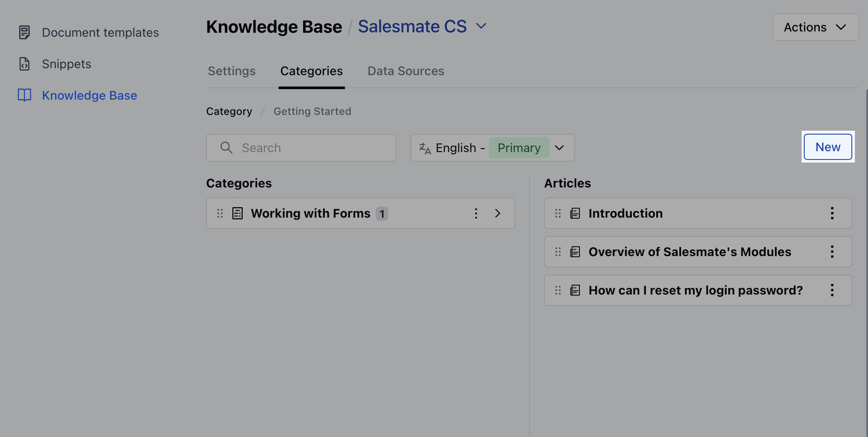Click the Knowledge Base page heading
The width and height of the screenshot is (868, 437).
click(x=274, y=27)
